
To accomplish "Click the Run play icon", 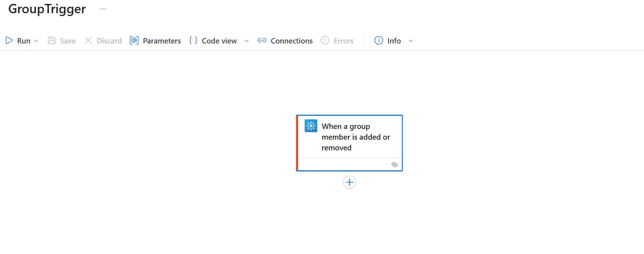I will click(x=9, y=40).
